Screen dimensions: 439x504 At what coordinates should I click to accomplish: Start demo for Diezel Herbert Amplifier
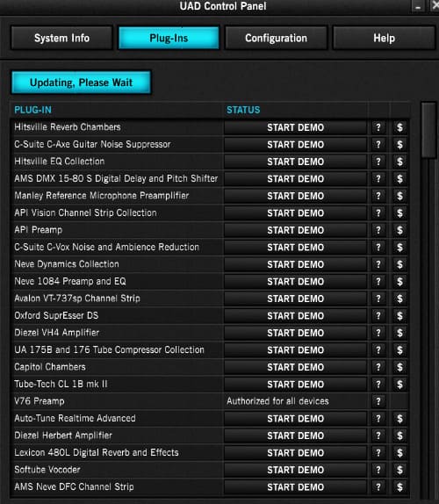point(295,436)
